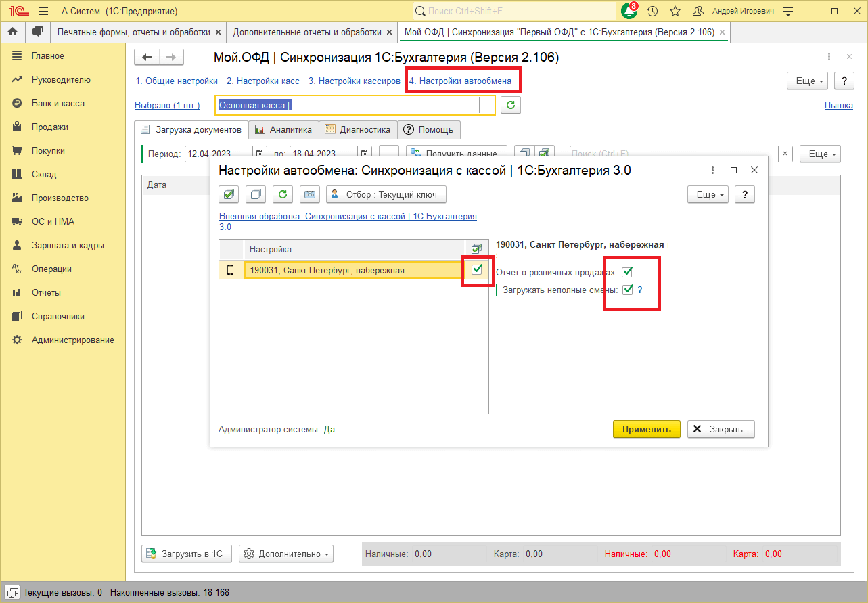Image resolution: width=868 pixels, height=603 pixels.
Task: Click the help question mark button on the main form
Action: (x=844, y=81)
